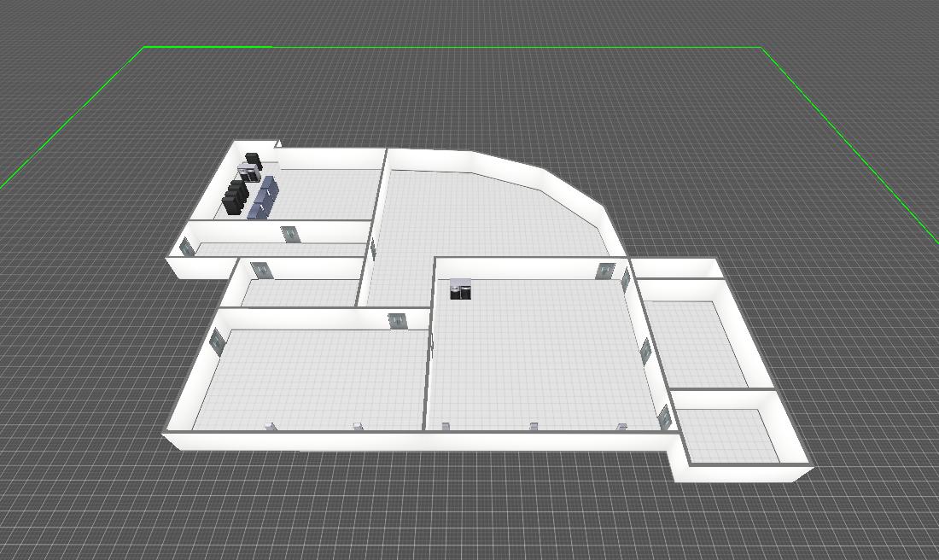The width and height of the screenshot is (939, 560).
Task: Select the silver unit behind the black racks
Action: tap(248, 172)
